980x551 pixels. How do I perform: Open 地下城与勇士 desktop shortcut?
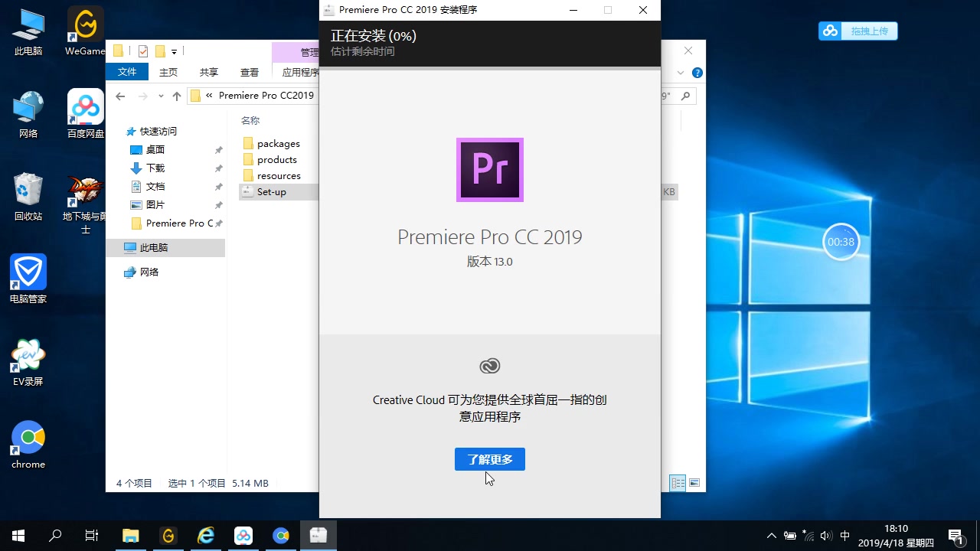coord(85,204)
